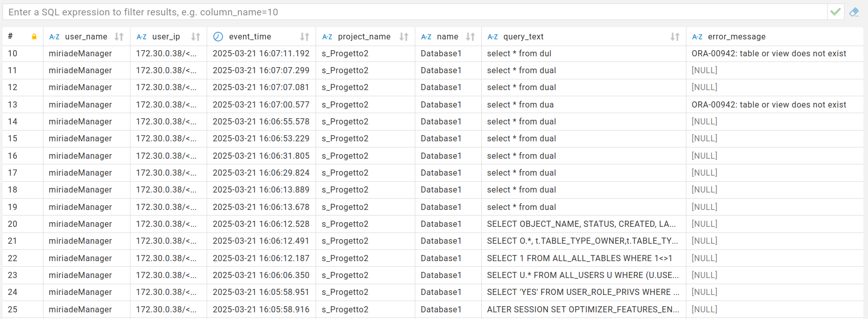Select row number 10
868x319 pixels.
click(x=13, y=54)
